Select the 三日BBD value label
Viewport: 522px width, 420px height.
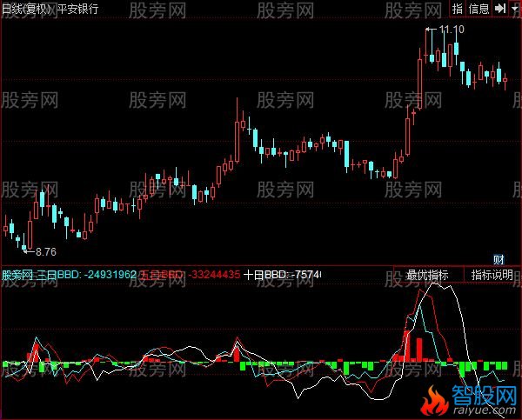86,275
